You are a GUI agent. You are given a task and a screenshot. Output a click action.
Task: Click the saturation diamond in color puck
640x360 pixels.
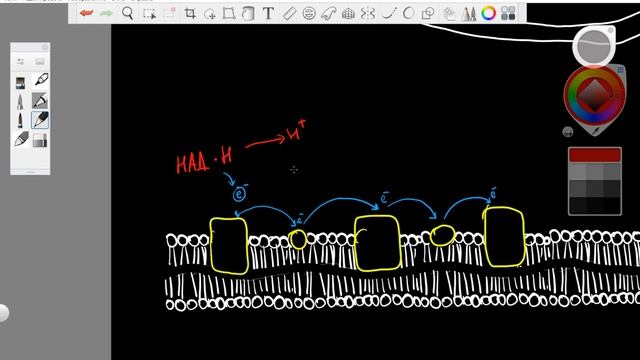pos(595,95)
